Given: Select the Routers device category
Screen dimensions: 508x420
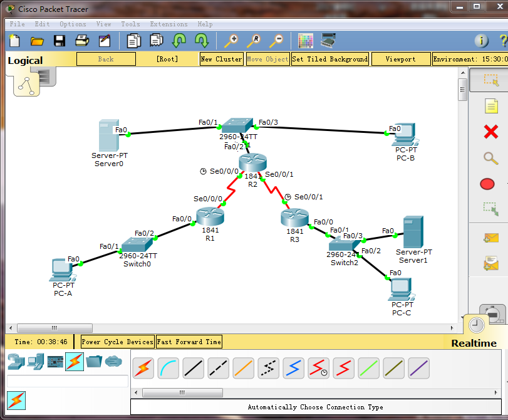Looking at the screenshot, I should click(x=16, y=362).
